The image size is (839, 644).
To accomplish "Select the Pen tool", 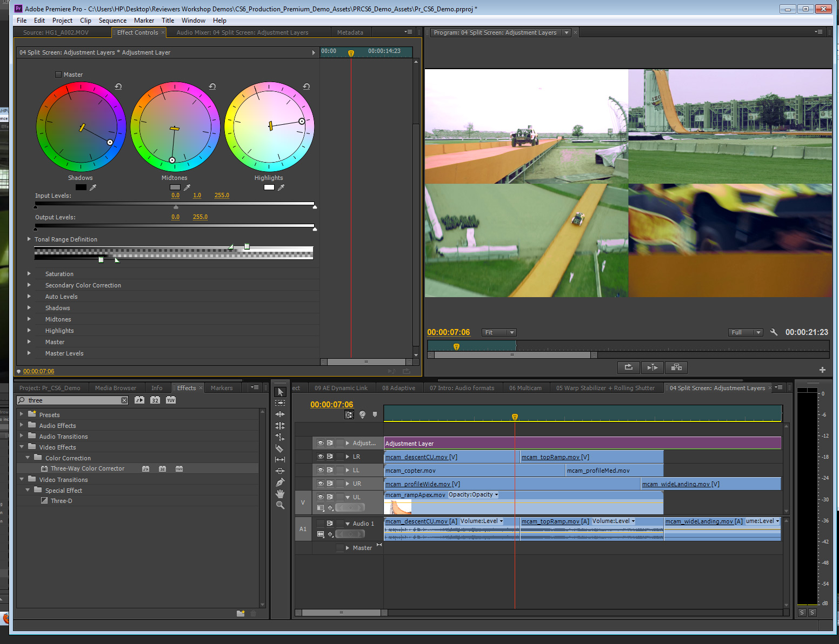I will point(280,482).
